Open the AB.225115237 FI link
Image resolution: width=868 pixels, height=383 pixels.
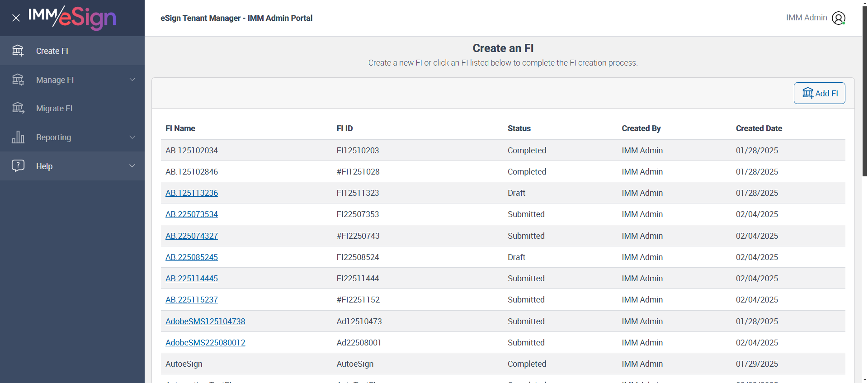192,300
